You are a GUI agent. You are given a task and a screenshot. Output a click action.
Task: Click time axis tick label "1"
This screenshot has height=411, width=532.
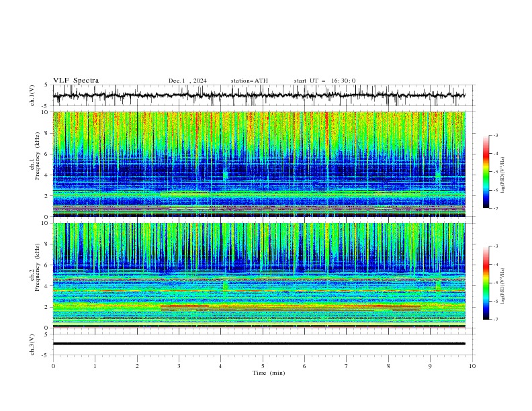[95, 366]
